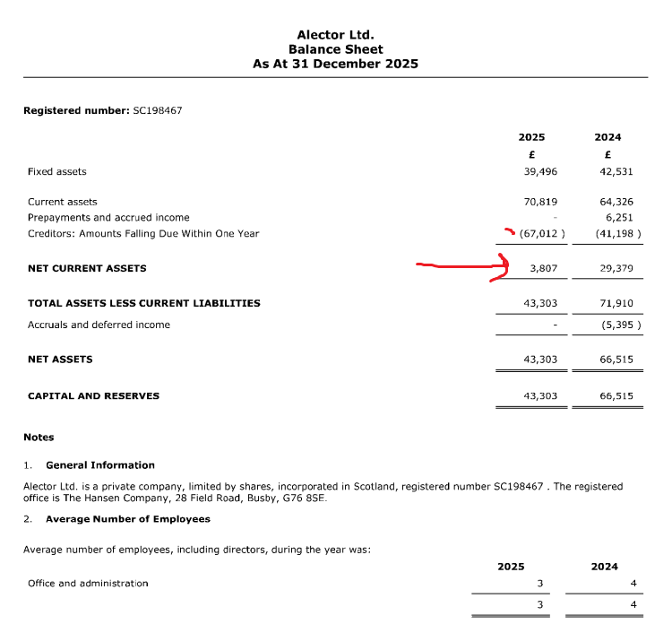Select the registered number SC198467
Image resolution: width=672 pixels, height=633 pixels.
tap(158, 110)
